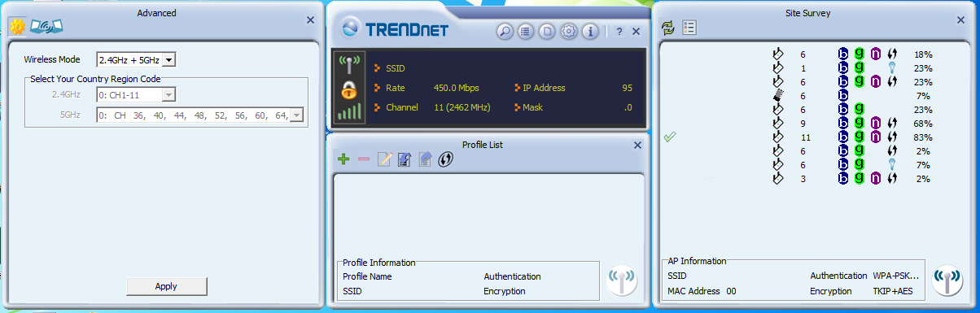Open the Wireless Mode dropdown
This screenshot has width=980, height=313.
(x=136, y=59)
